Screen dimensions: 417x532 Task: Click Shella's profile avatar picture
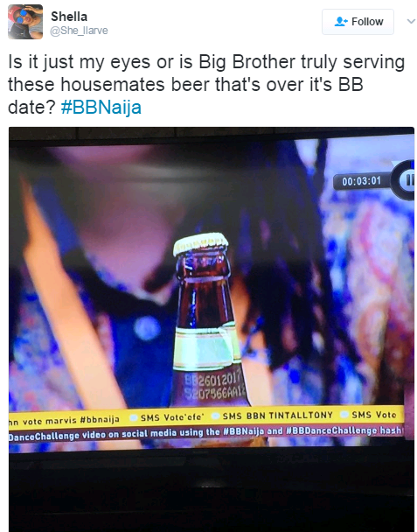(x=25, y=22)
